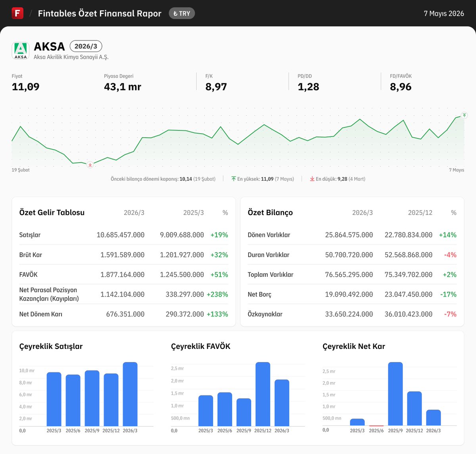Image resolution: width=476 pixels, height=454 pixels.
Task: Click the red arrow beside En düşük
Action: coord(312,179)
